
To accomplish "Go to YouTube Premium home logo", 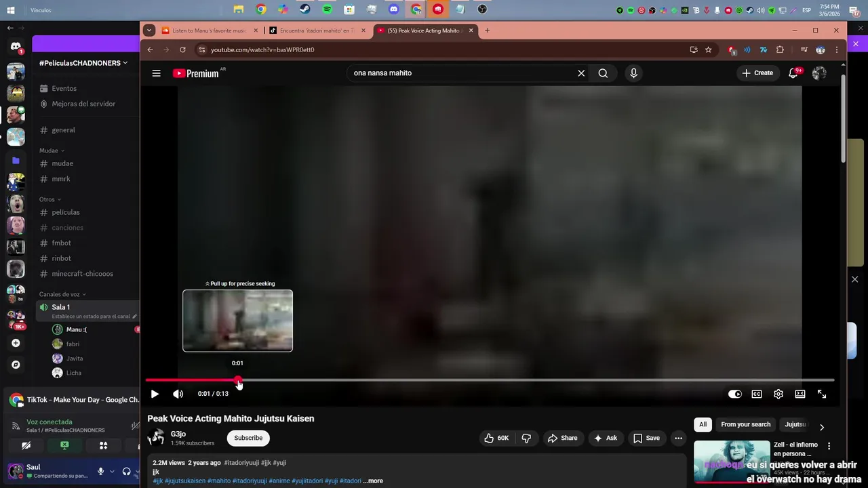I will coord(197,73).
